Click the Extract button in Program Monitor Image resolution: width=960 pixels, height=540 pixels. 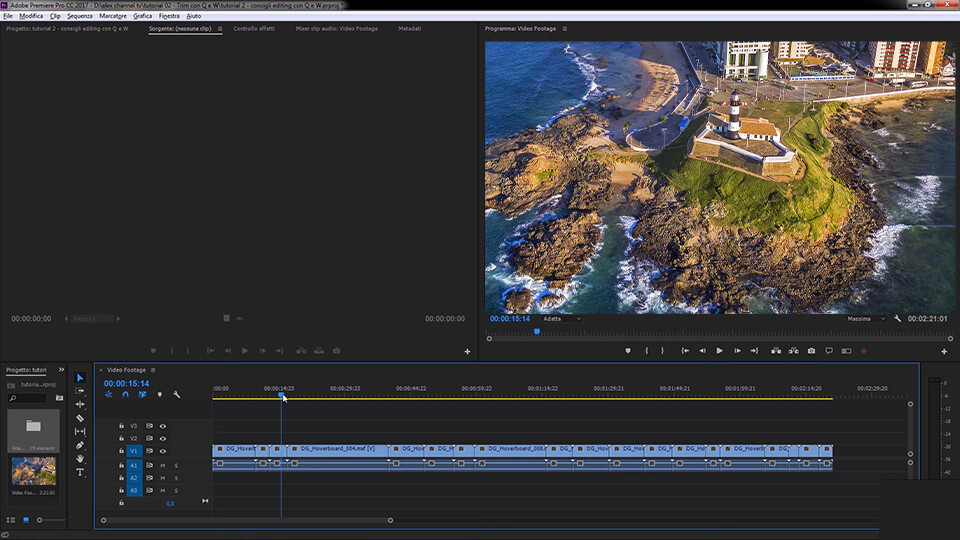[793, 351]
